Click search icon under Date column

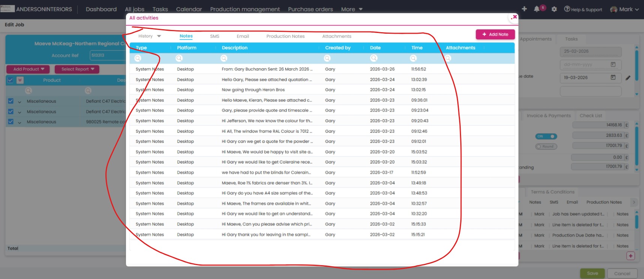coord(374,58)
